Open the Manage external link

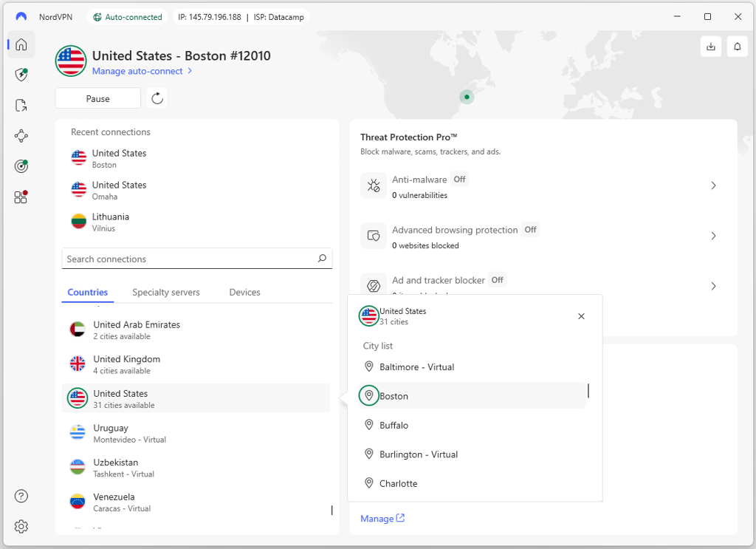(x=382, y=519)
